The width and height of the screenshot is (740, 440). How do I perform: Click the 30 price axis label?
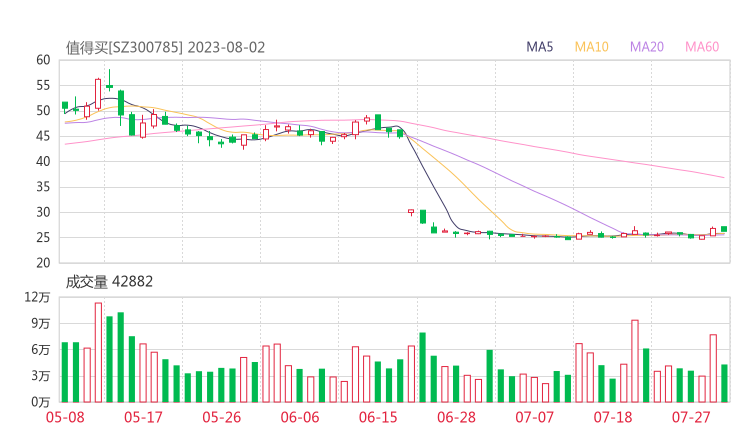[43, 212]
